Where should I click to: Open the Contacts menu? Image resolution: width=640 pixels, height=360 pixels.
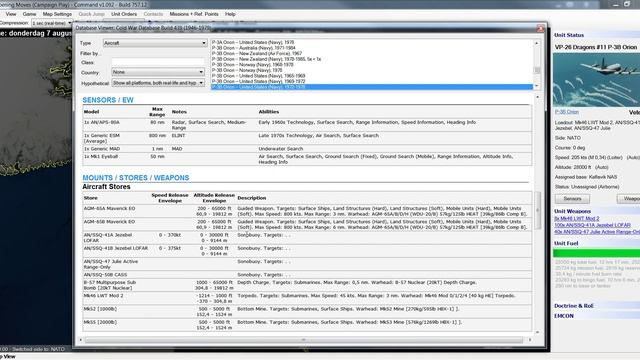point(153,14)
